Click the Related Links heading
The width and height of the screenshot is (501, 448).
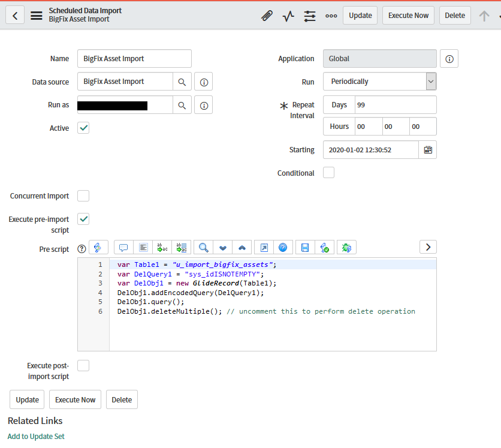[x=35, y=421]
